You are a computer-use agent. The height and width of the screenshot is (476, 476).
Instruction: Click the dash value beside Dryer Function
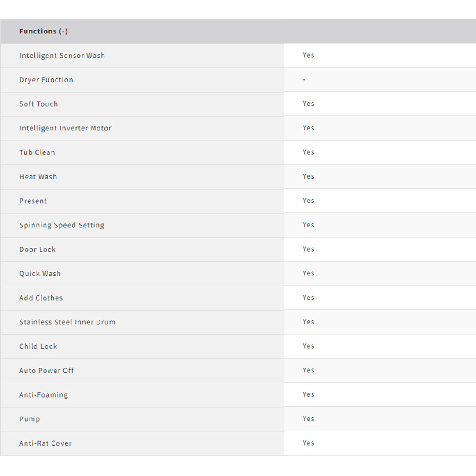point(304,80)
